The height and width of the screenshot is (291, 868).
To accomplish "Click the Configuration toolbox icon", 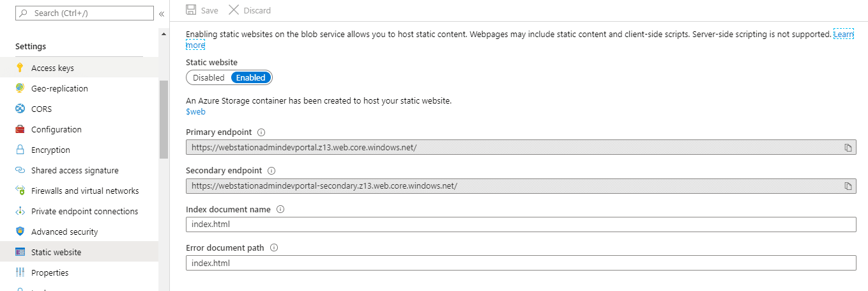I will click(20, 129).
